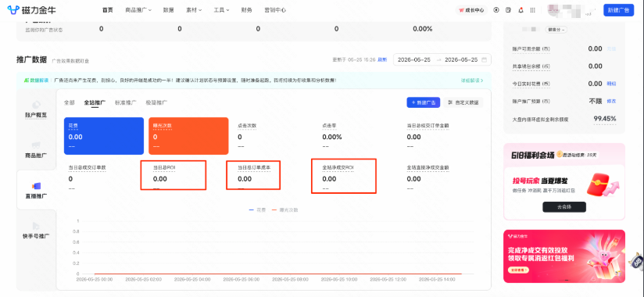The image size is (644, 297).
Task: Select the 点击率 metric card
Action: (358, 136)
